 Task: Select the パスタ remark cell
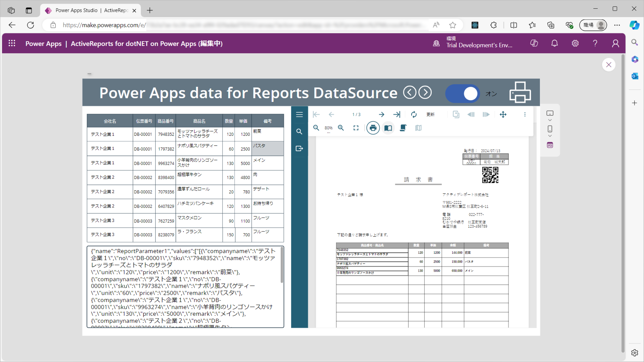click(268, 148)
